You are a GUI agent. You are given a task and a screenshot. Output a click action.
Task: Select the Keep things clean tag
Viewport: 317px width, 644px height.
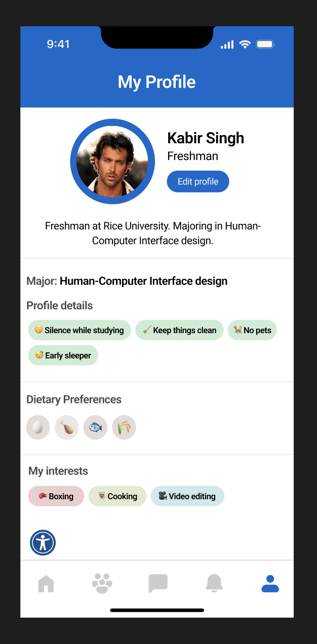click(179, 330)
